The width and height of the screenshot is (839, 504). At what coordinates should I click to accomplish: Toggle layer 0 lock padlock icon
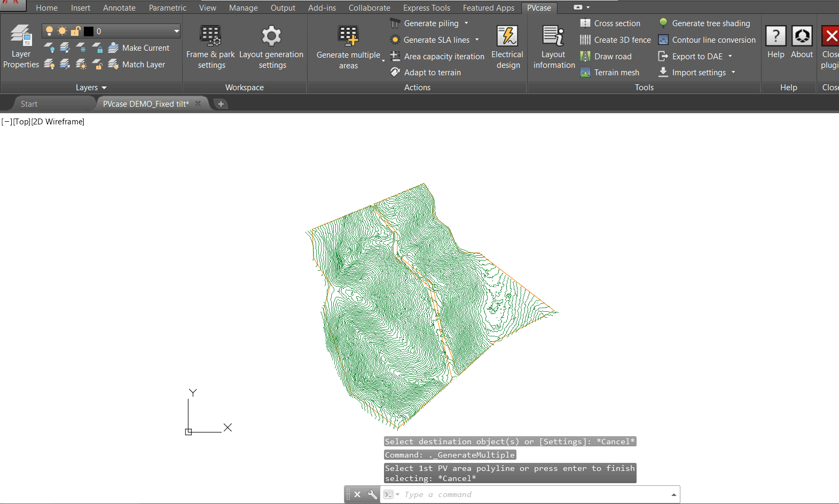(x=75, y=31)
